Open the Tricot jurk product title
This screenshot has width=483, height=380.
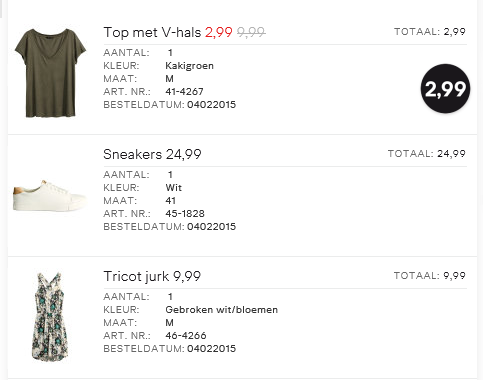136,276
